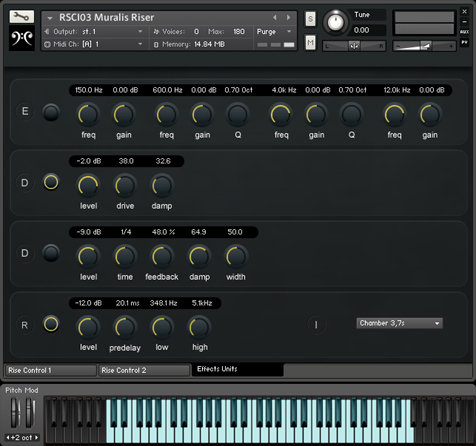Viewport: 476px width, 446px height.
Task: Click the distortion damp knob
Action: tap(162, 186)
